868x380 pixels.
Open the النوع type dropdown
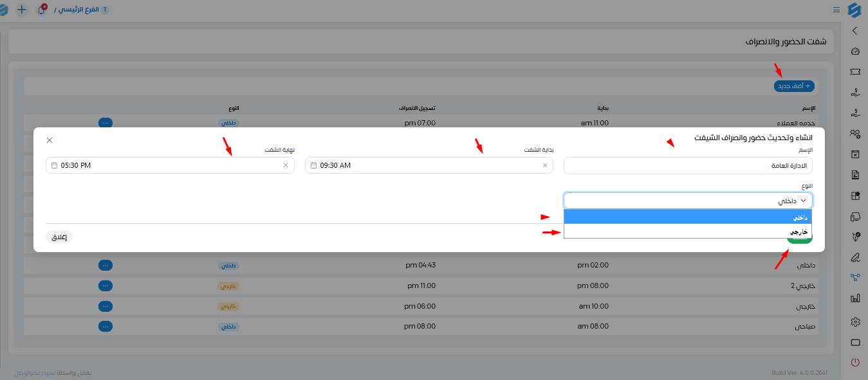point(688,201)
